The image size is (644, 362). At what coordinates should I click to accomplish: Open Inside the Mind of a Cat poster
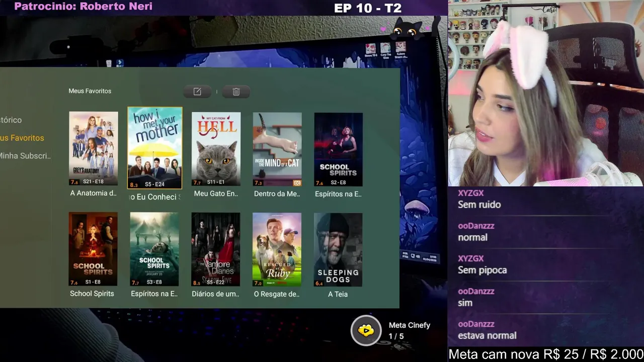coord(277,149)
